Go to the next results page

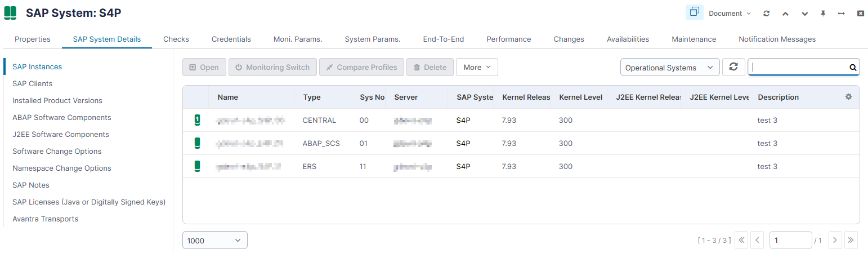coord(835,240)
